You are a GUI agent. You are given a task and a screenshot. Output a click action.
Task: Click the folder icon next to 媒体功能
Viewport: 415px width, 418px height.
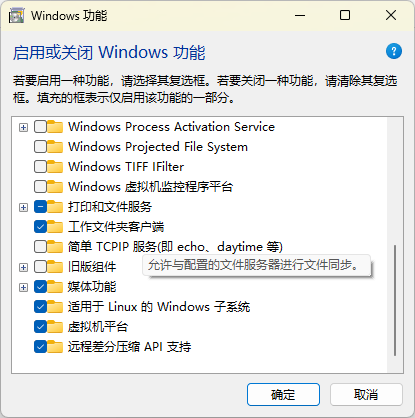click(x=55, y=287)
